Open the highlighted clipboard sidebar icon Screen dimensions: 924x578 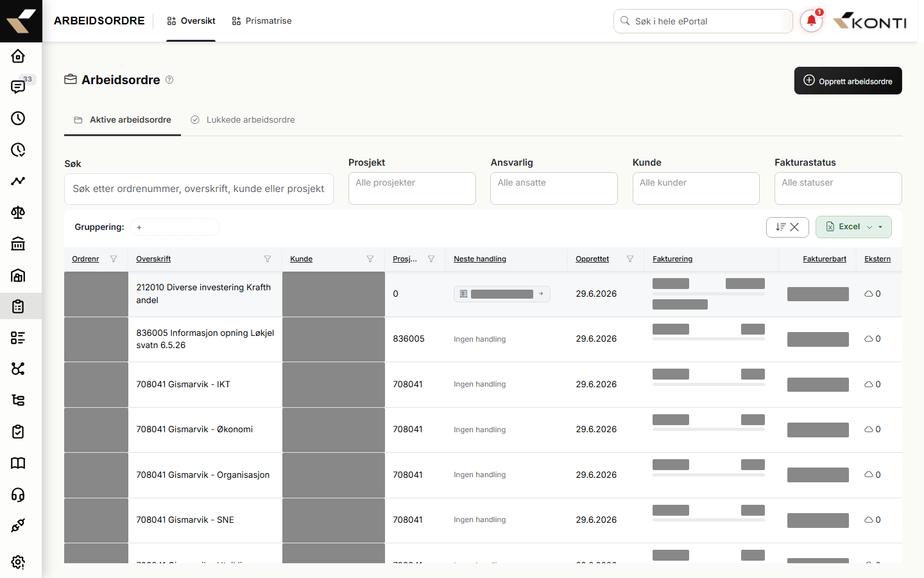coord(18,306)
